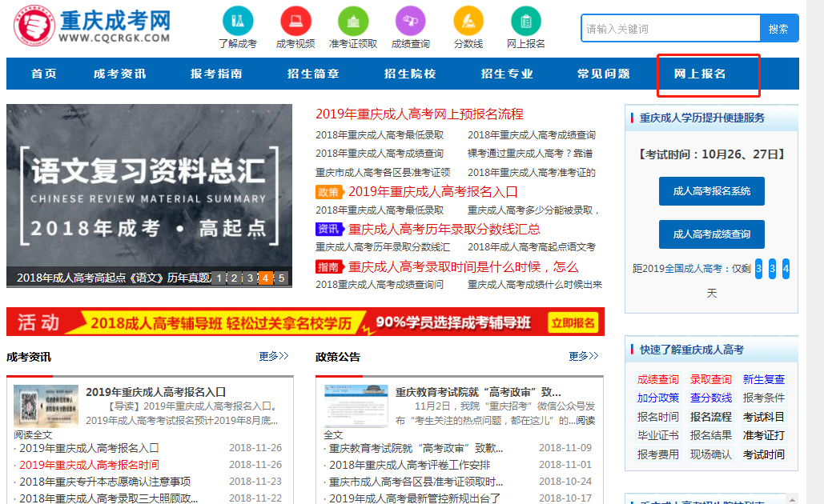Click QR code article thumbnail

[x=46, y=406]
